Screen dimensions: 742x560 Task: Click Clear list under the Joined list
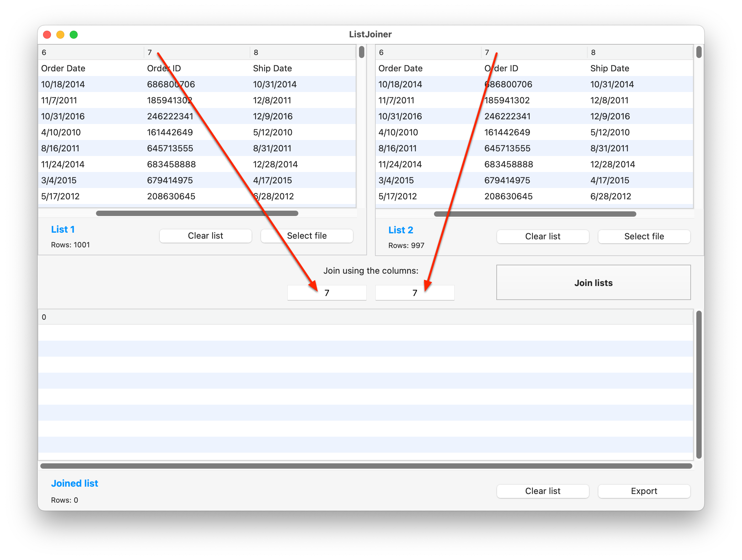[542, 491]
